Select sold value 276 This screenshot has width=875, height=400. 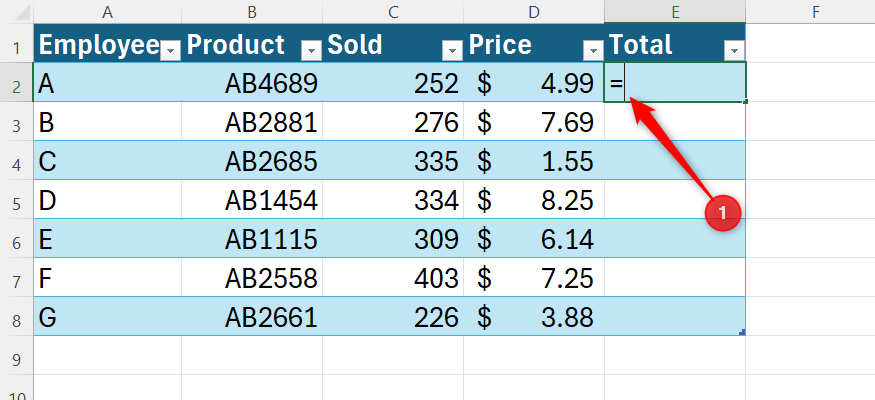(393, 121)
